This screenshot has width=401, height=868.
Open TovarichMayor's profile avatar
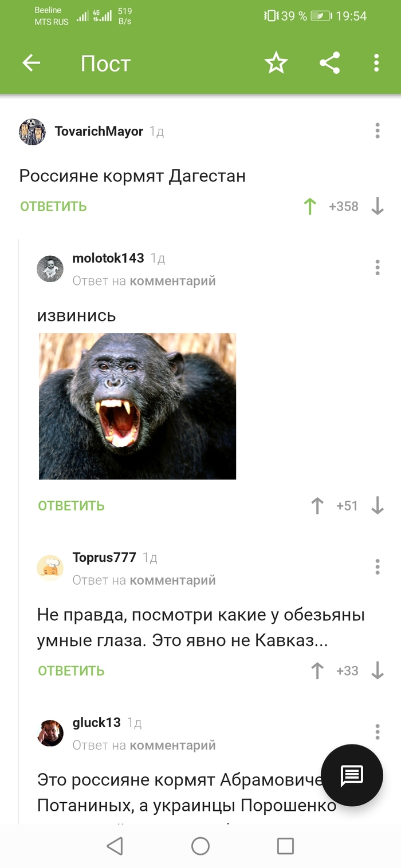point(32,132)
